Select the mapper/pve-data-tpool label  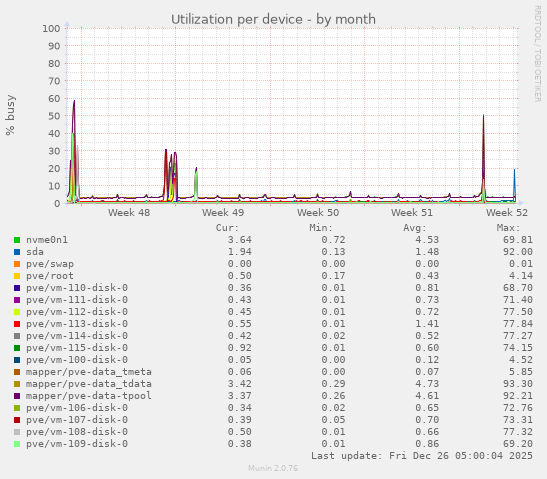coord(89,396)
